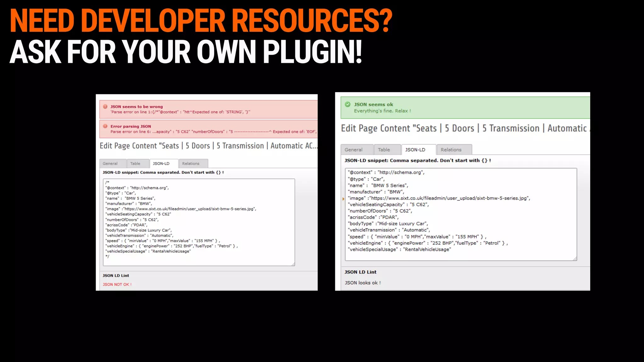The height and width of the screenshot is (362, 644).
Task: Click the 'acrissCode' line in right textarea
Action: 373,217
